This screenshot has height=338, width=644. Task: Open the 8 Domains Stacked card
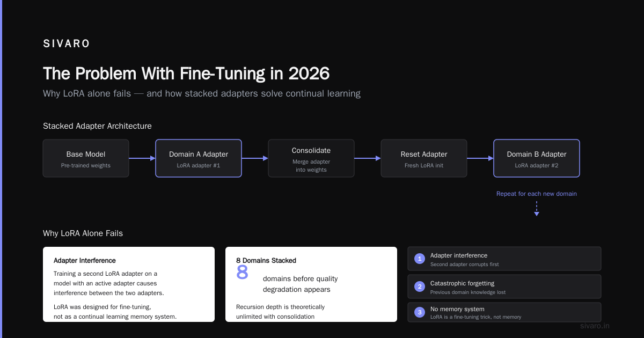311,284
